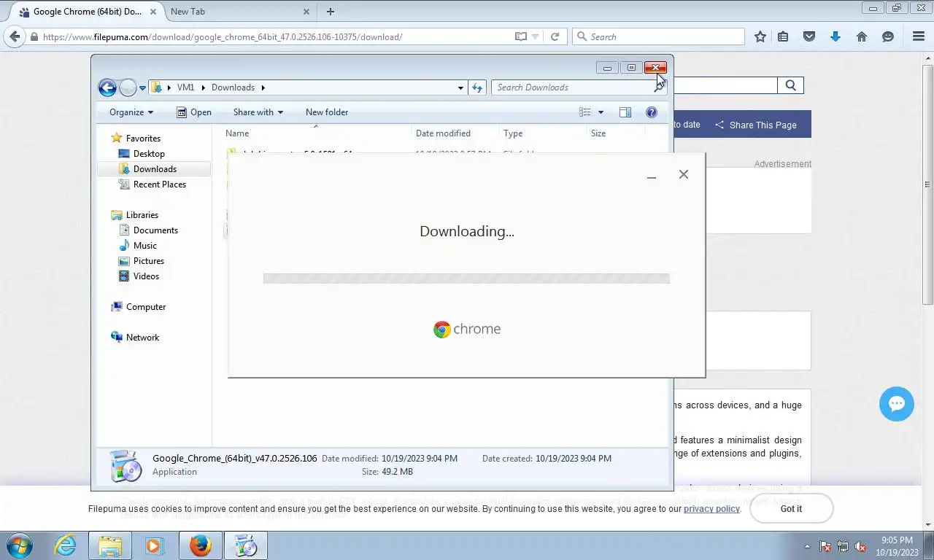The width and height of the screenshot is (934, 560).
Task: Open Pictures library
Action: [x=148, y=261]
